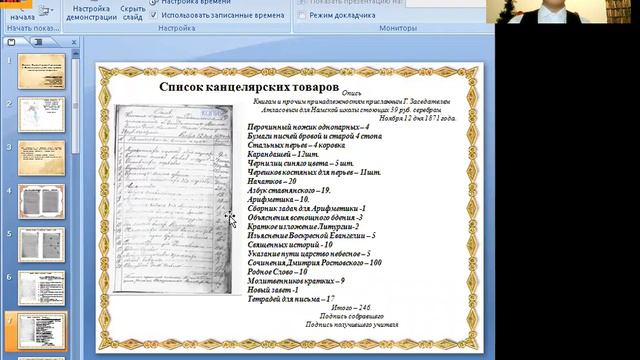
Task: Click the line Указание пути царство небесное – 5
Action: [x=309, y=253]
